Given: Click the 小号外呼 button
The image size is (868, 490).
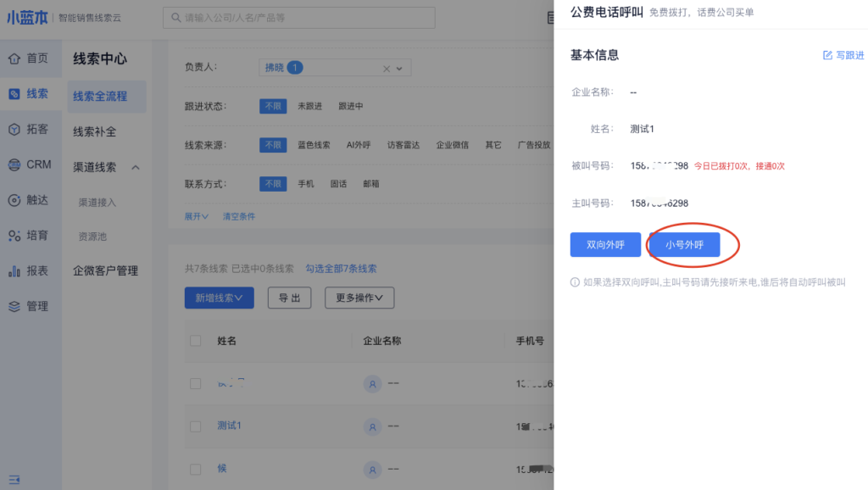Looking at the screenshot, I should click(684, 245).
